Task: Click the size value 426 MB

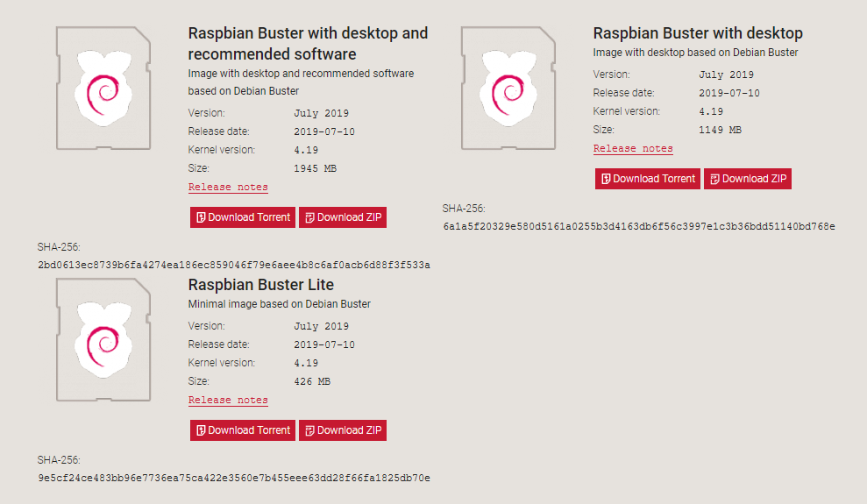Action: pos(312,381)
